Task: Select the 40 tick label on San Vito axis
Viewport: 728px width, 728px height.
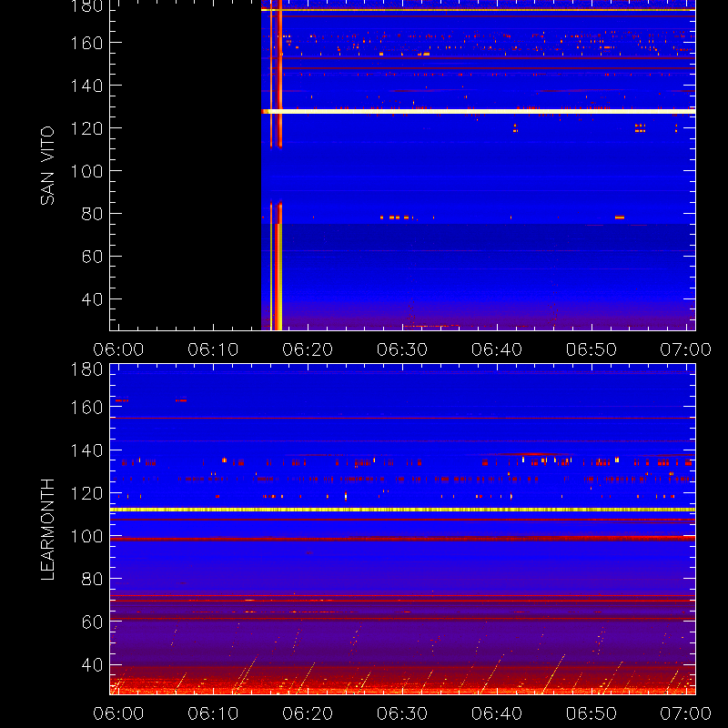Action: click(x=92, y=299)
